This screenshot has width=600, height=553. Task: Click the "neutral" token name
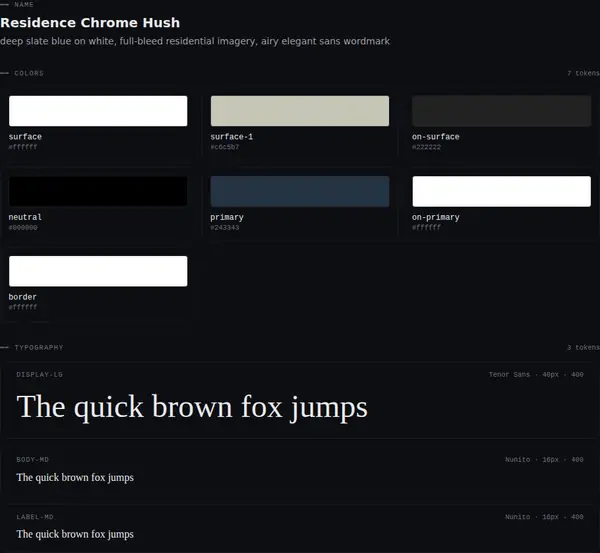click(25, 217)
